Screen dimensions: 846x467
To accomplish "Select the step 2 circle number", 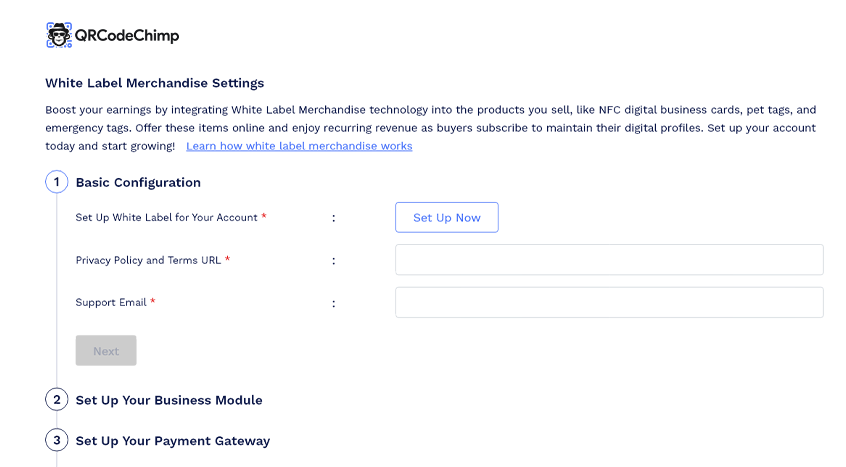I will tap(56, 400).
